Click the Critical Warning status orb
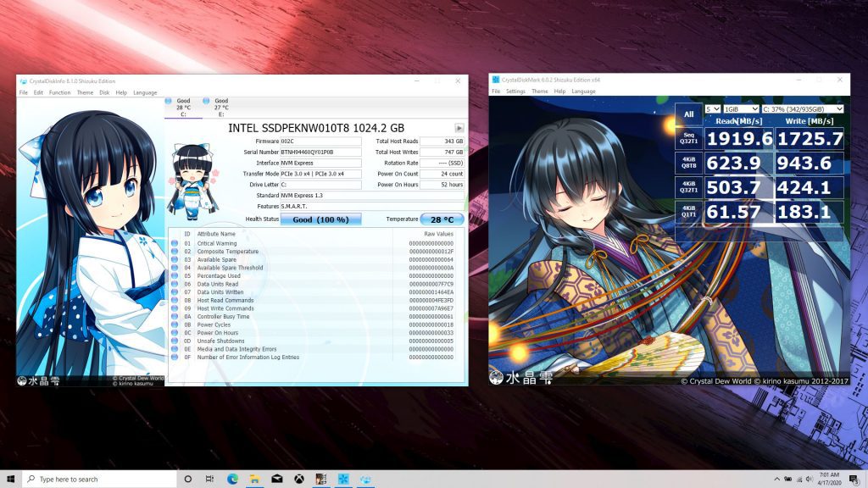868x488 pixels. pyautogui.click(x=175, y=243)
